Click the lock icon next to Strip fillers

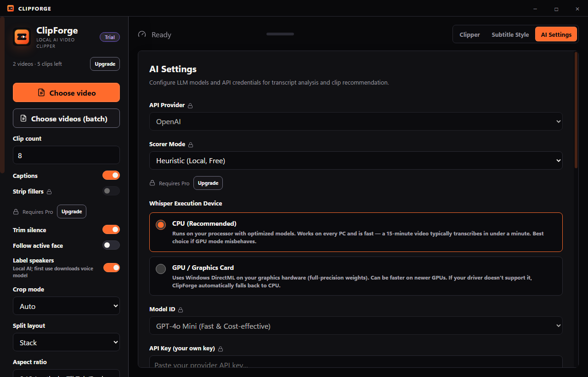pyautogui.click(x=49, y=192)
